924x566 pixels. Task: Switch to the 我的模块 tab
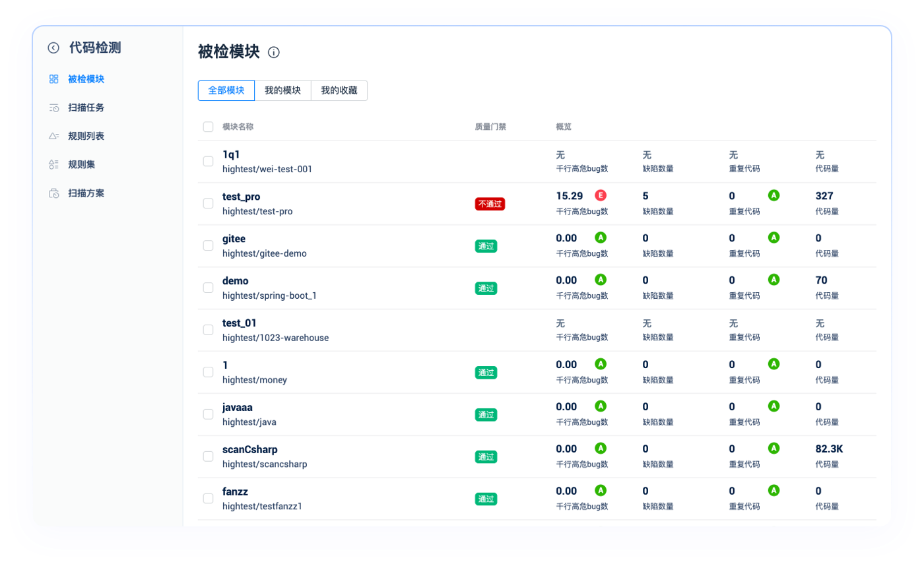(x=283, y=90)
